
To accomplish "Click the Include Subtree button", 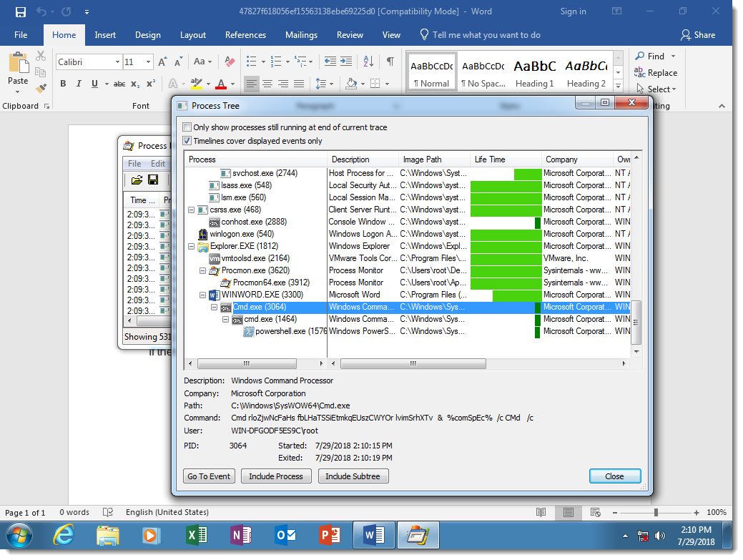I will pos(353,476).
